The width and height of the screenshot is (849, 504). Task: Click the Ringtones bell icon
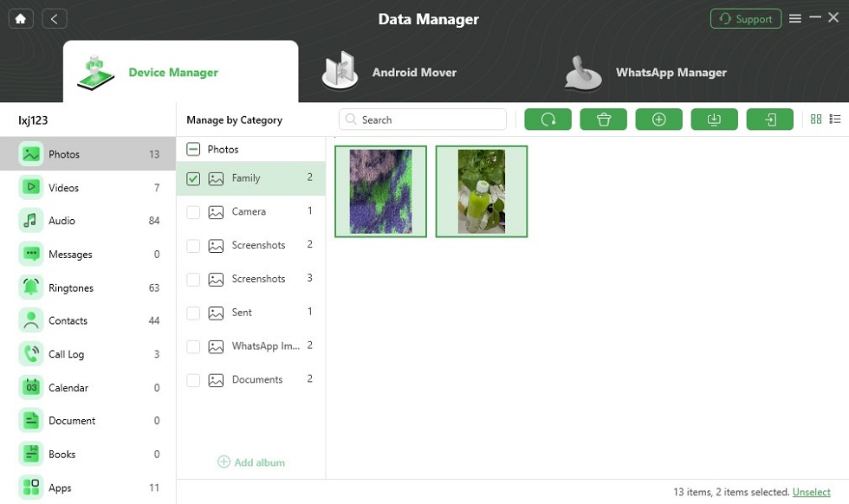pos(31,288)
